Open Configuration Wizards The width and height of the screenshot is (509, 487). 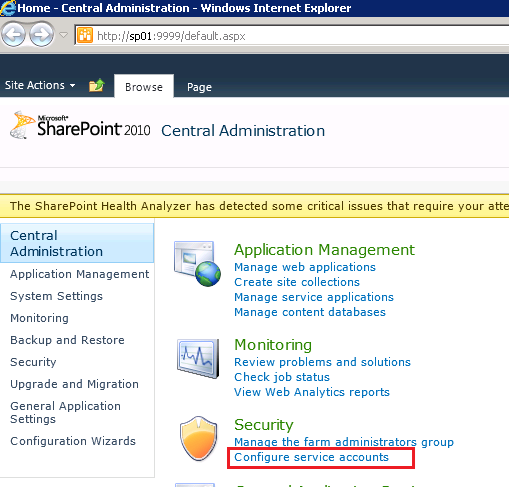coord(73,441)
